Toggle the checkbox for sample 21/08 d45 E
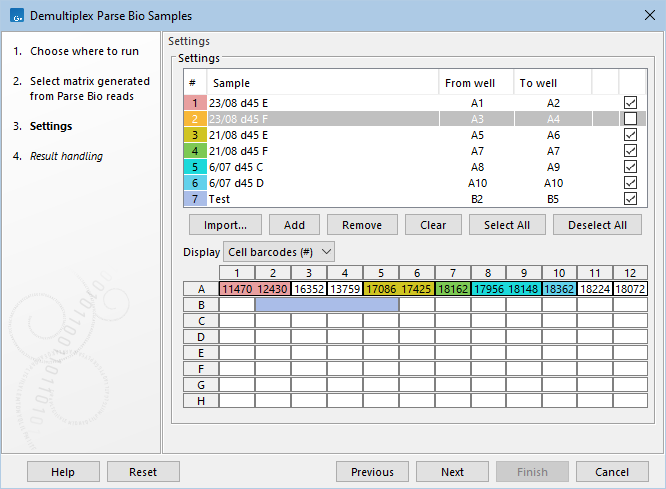Viewport: 666px width, 489px height. click(630, 135)
